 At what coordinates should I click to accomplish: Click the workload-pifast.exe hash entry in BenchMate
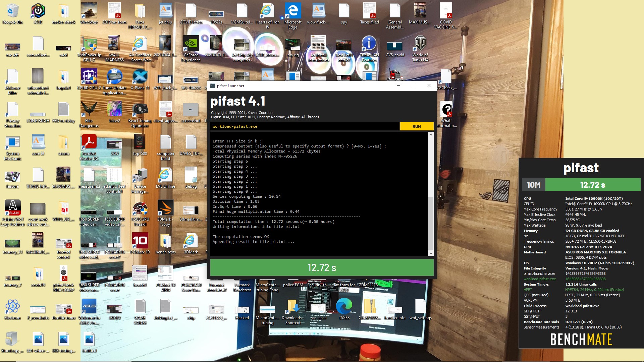[585, 279]
